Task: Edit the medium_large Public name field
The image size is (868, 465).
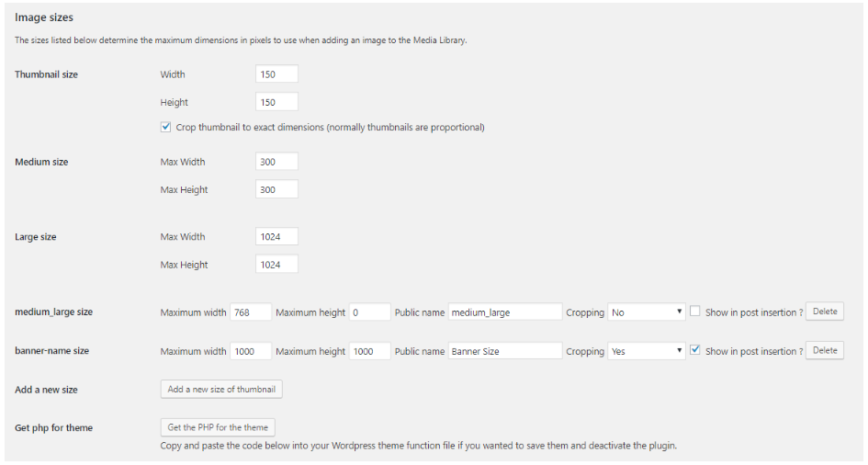Action: click(504, 312)
